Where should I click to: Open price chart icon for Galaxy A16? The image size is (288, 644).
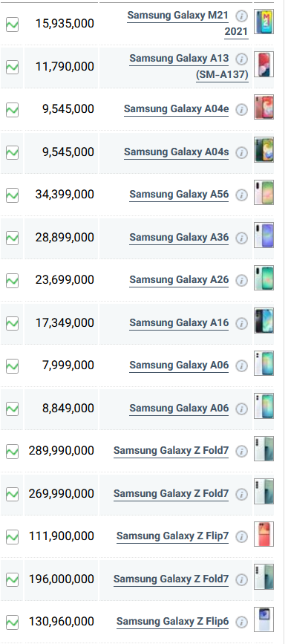[13, 323]
